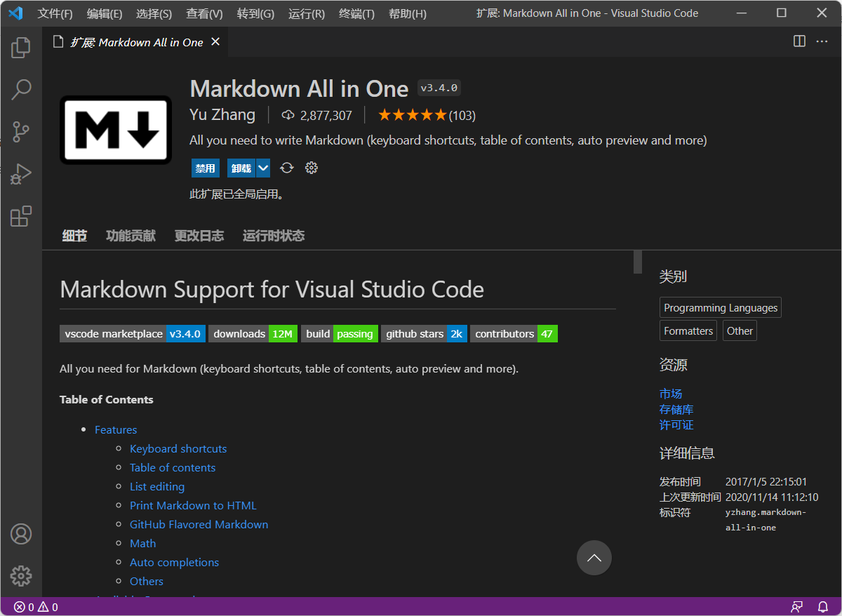
Task: Switch to the 更改日志 tab
Action: (x=199, y=235)
